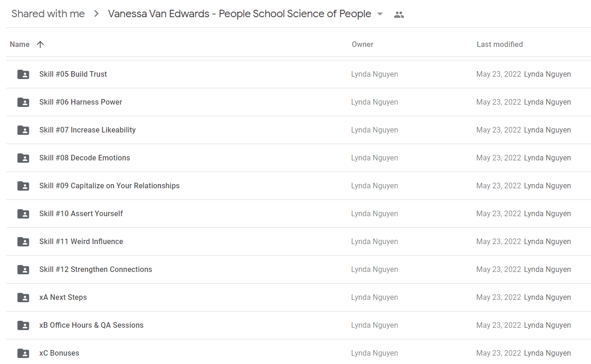Select the Skill #11 Weird Influence folder row
591x364 pixels.
click(x=298, y=242)
